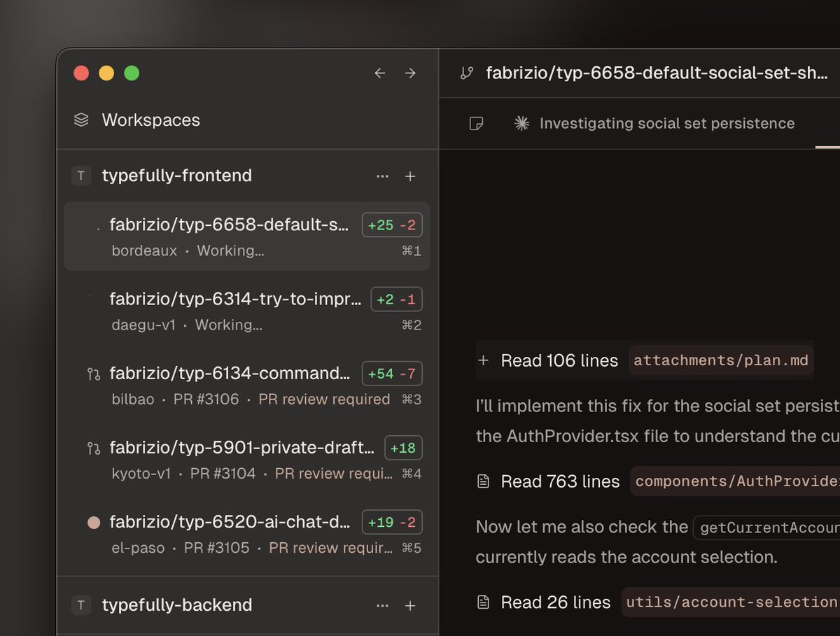Screen dimensions: 840x636
Task: Click pull request icon beside typ-5901
Action: (93, 448)
